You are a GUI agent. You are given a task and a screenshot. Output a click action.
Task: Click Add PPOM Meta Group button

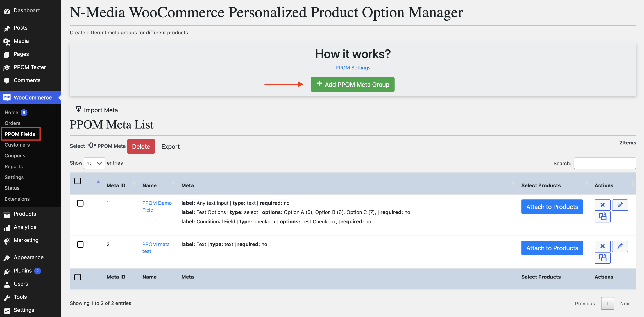click(352, 84)
